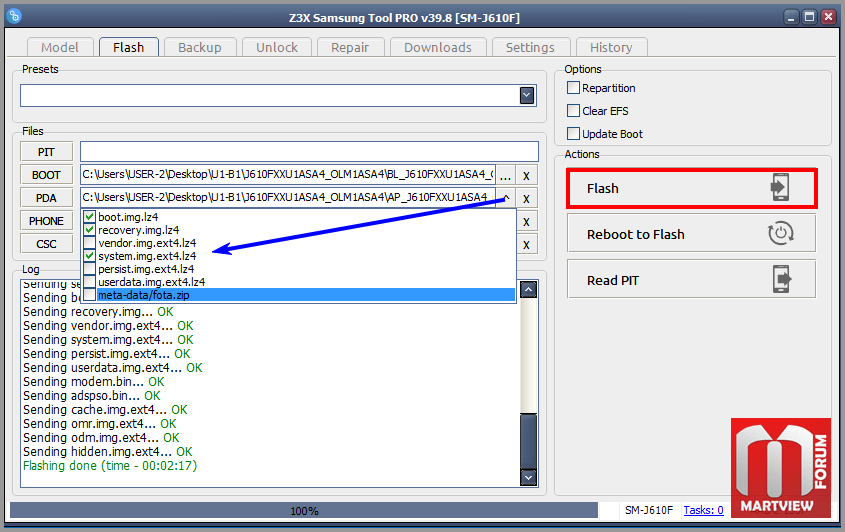The height and width of the screenshot is (532, 845).
Task: Enable the Clear EFS option
Action: (573, 110)
